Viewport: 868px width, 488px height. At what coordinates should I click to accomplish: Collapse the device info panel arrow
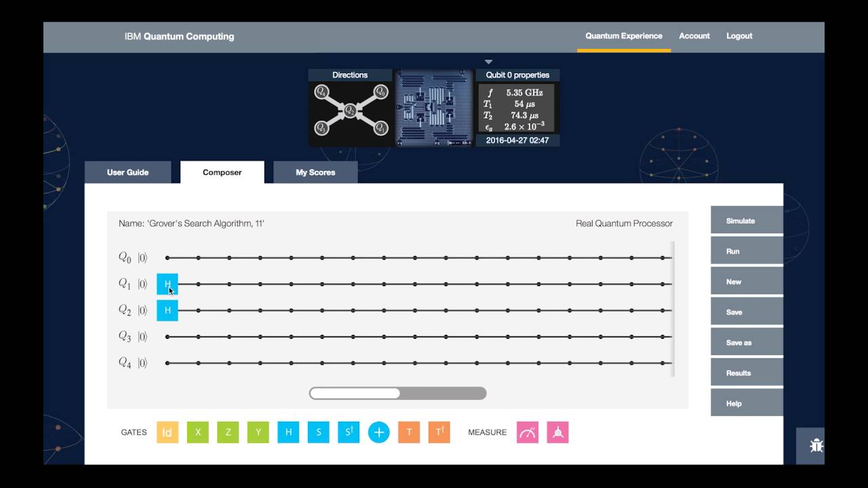pyautogui.click(x=488, y=62)
